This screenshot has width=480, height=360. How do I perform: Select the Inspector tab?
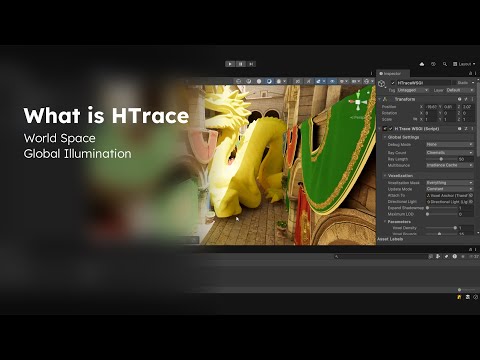point(392,73)
